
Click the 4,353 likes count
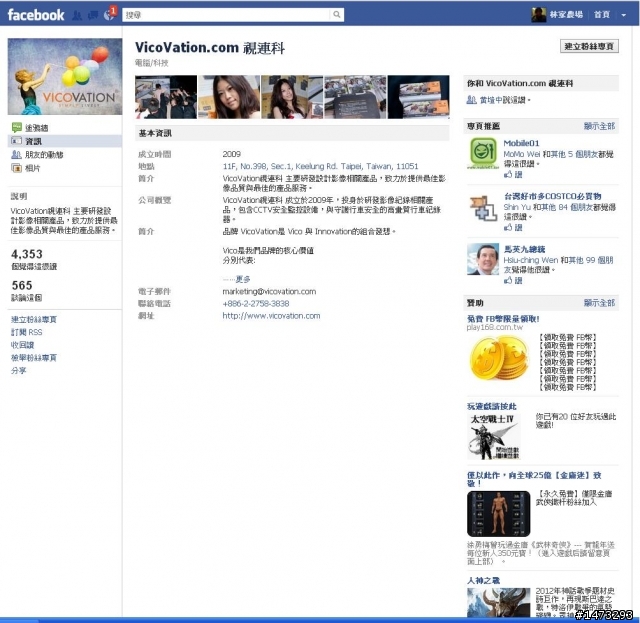[27, 254]
